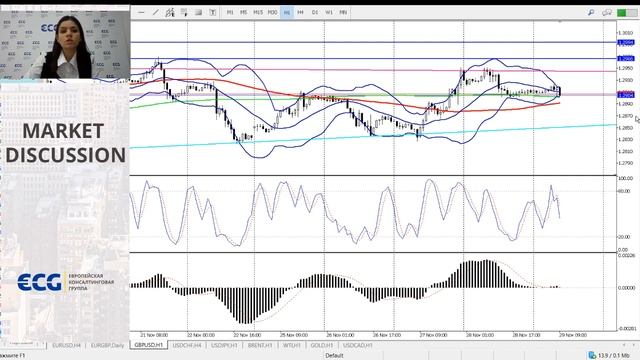The width and height of the screenshot is (640, 360).
Task: Switch chart to MN monthly timeframe
Action: (343, 13)
